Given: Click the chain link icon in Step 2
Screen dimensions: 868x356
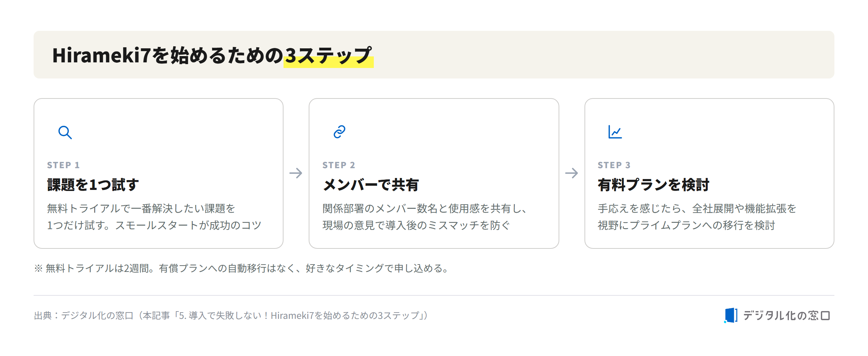Looking at the screenshot, I should point(339,132).
